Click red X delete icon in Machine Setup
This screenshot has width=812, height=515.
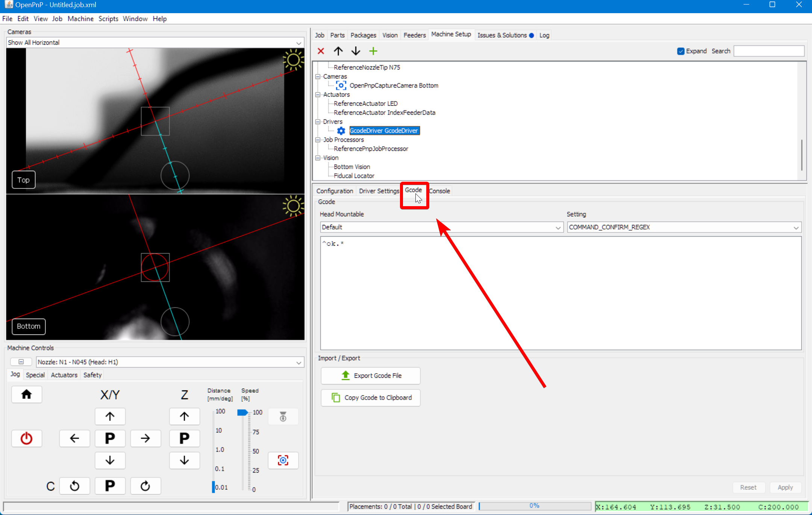(321, 51)
